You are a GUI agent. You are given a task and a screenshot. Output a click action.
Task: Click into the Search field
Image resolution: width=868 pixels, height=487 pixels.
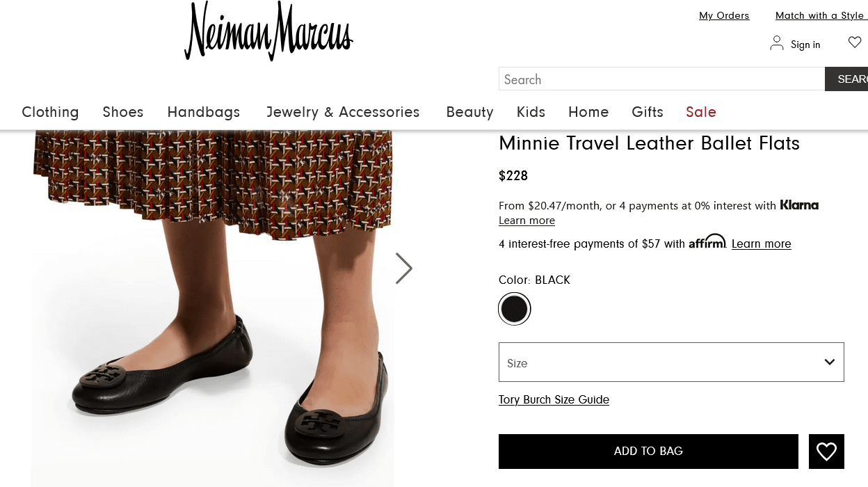(661, 79)
